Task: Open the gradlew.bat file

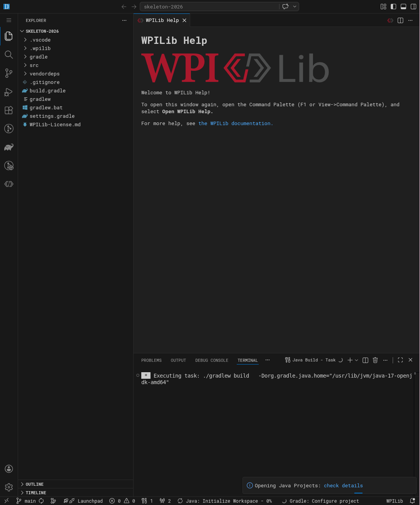Action: coord(75,107)
